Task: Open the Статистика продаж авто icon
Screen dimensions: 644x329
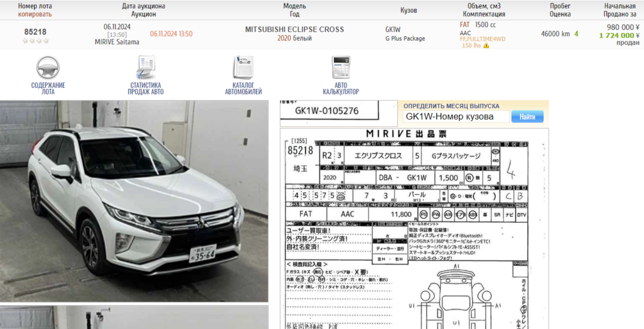Action: coord(145,68)
